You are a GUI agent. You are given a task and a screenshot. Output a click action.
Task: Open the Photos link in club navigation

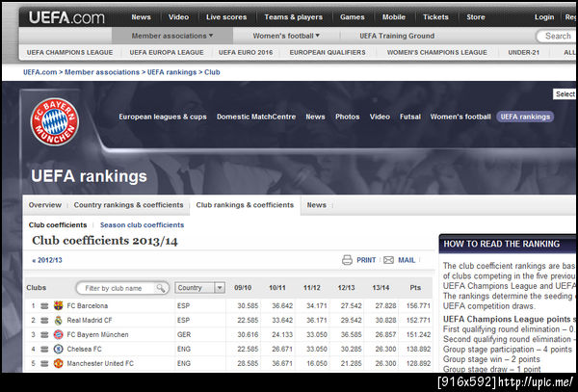click(x=347, y=117)
